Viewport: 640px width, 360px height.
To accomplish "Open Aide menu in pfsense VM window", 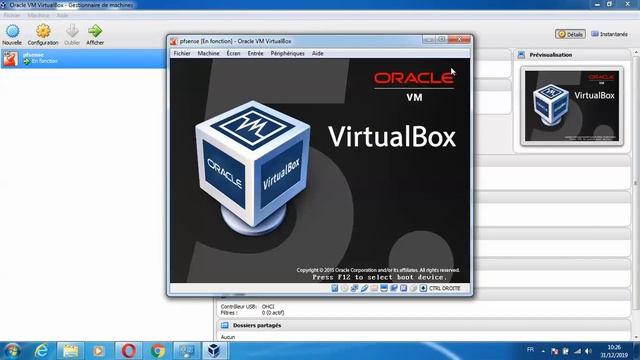I will pos(318,53).
